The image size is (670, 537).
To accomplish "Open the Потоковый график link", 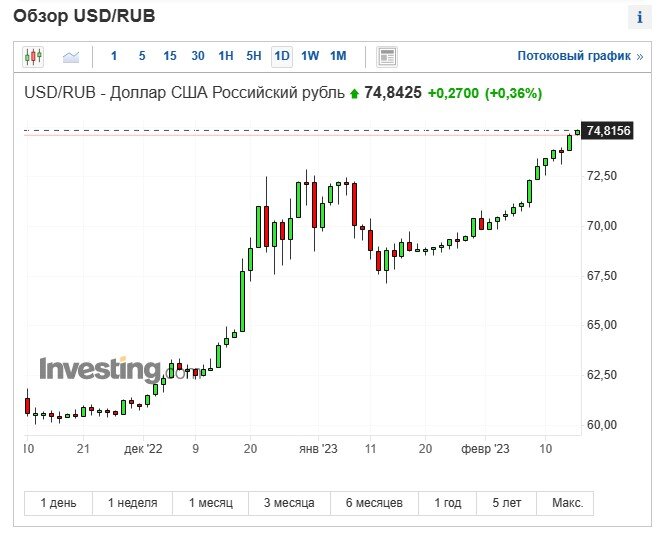I will tap(580, 56).
